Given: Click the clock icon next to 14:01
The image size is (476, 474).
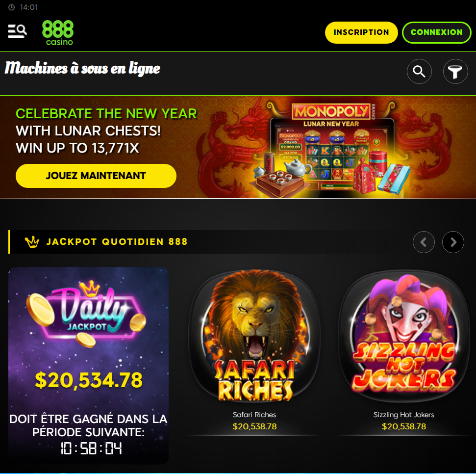Looking at the screenshot, I should 12,7.
